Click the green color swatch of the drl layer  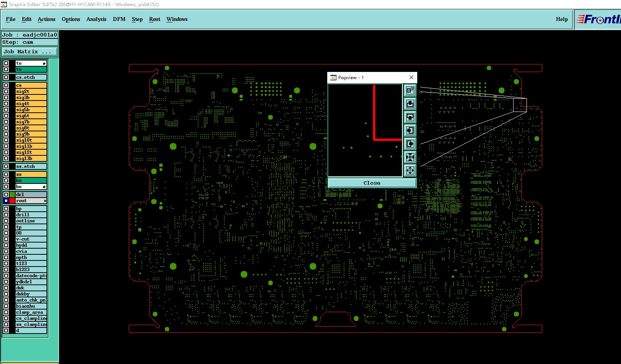pyautogui.click(x=12, y=195)
